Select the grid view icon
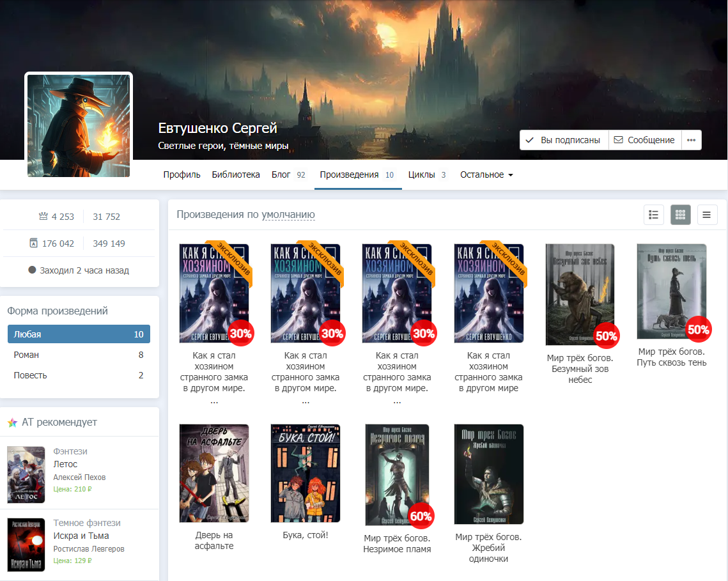The height and width of the screenshot is (581, 728). 680,215
